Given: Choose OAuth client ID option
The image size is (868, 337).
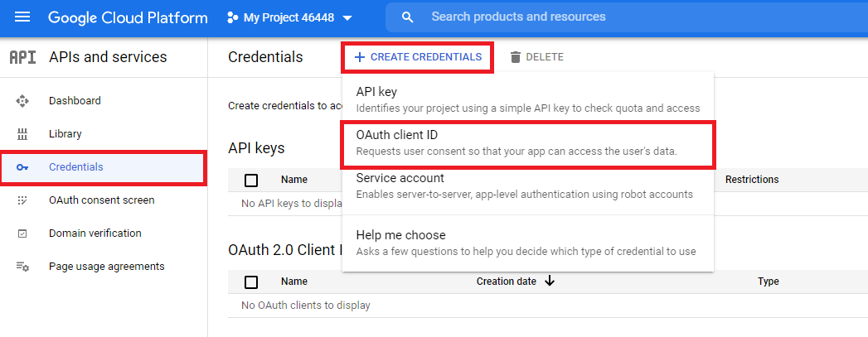Looking at the screenshot, I should (x=528, y=143).
